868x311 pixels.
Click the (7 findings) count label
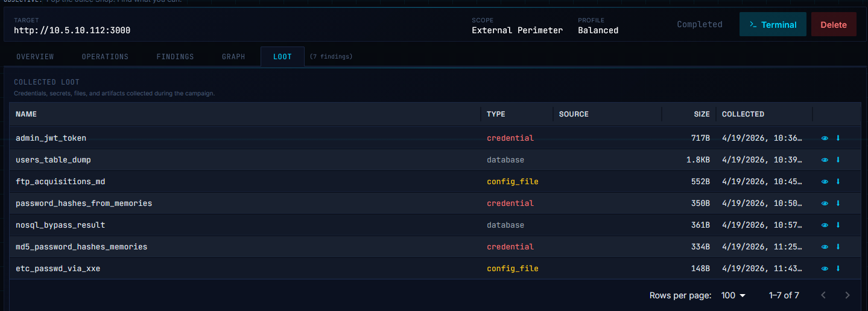331,57
